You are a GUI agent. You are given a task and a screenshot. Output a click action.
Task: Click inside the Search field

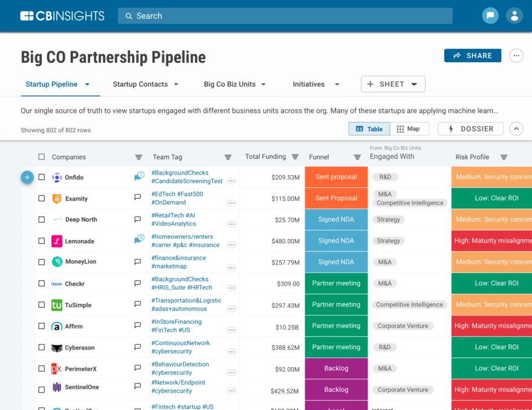pyautogui.click(x=284, y=16)
